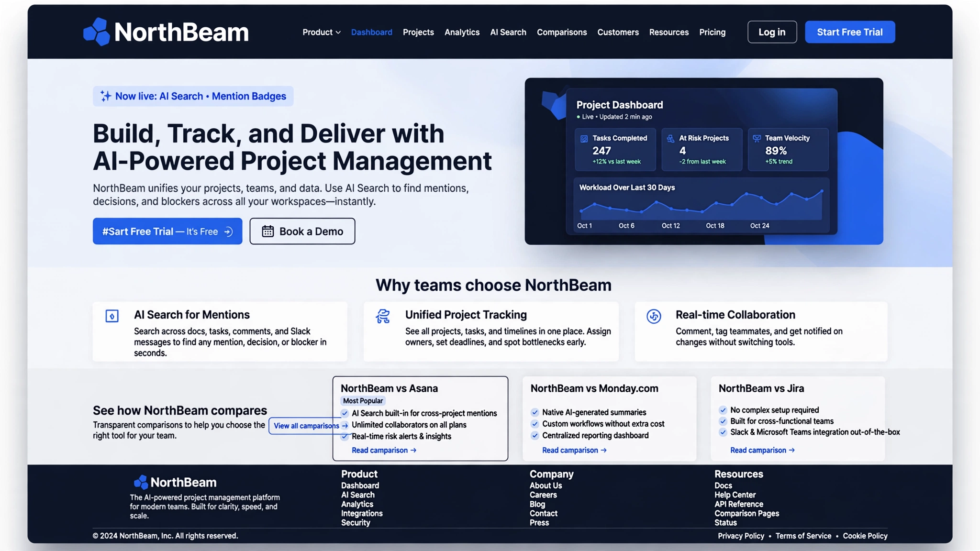Click the Book a Demo button
Viewport: 980px width, 551px height.
[302, 231]
